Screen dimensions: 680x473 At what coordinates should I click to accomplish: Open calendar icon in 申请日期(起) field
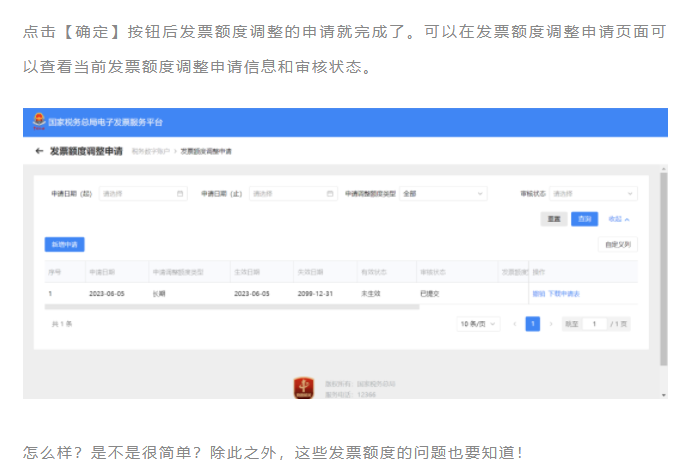(180, 194)
